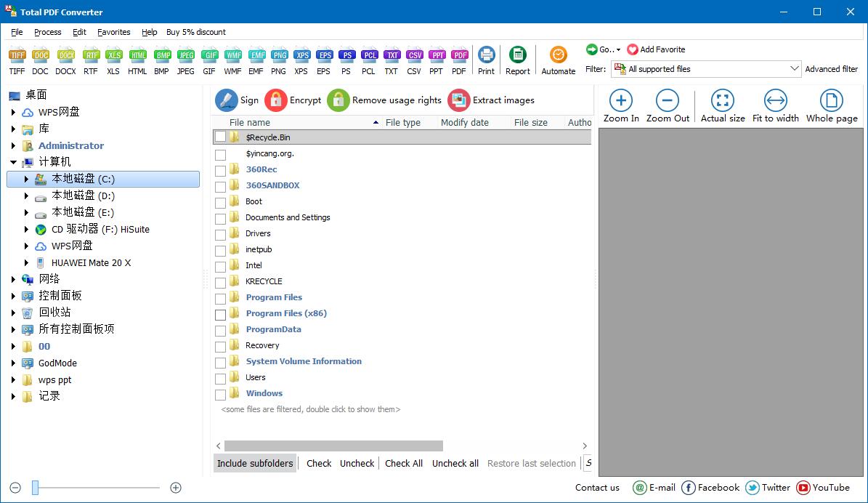The width and height of the screenshot is (868, 503).
Task: Open the Go.. dropdown
Action: [604, 49]
